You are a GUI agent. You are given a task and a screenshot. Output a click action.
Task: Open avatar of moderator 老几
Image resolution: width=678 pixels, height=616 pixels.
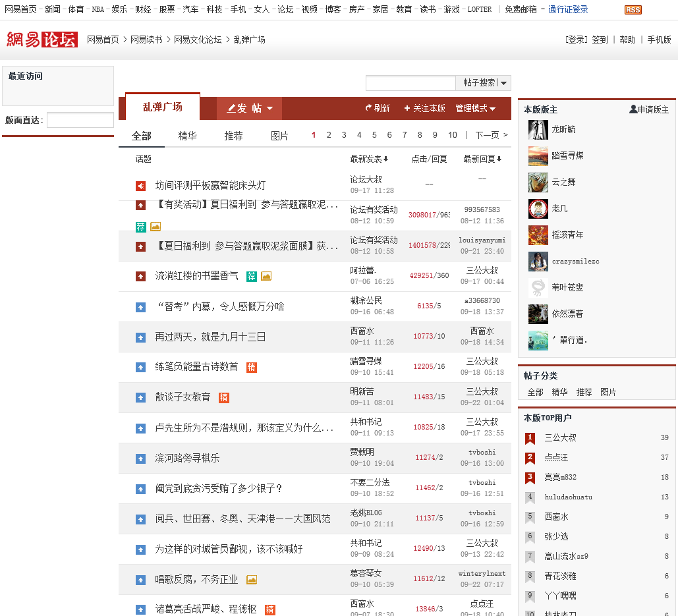coord(538,209)
